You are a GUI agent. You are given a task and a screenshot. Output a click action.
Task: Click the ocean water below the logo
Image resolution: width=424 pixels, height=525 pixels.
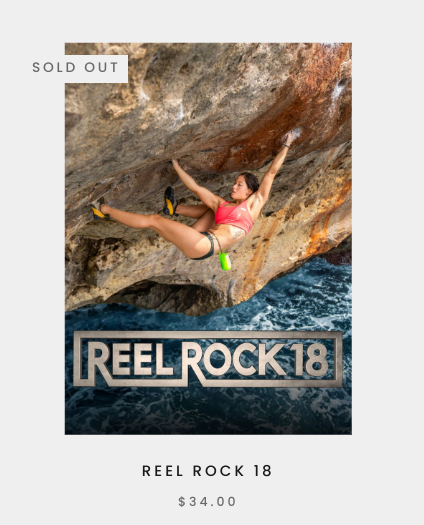(x=208, y=411)
